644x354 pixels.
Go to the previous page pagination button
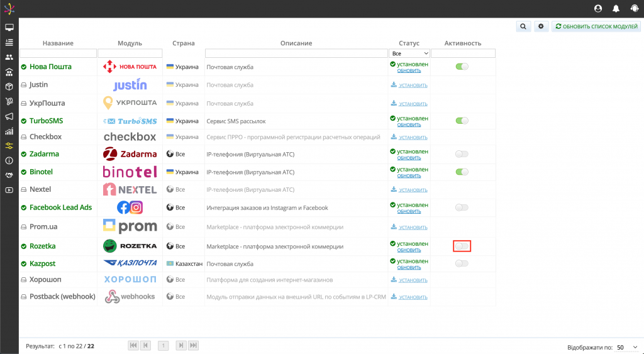145,345
